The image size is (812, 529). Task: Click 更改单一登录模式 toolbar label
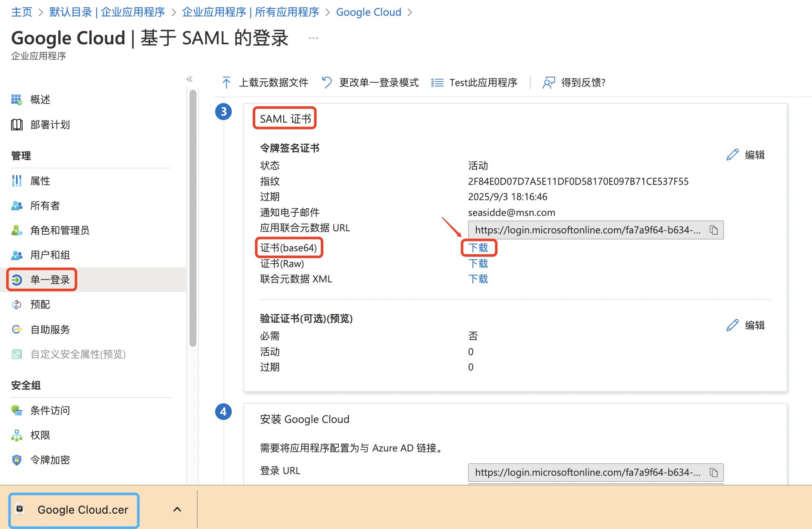point(379,83)
